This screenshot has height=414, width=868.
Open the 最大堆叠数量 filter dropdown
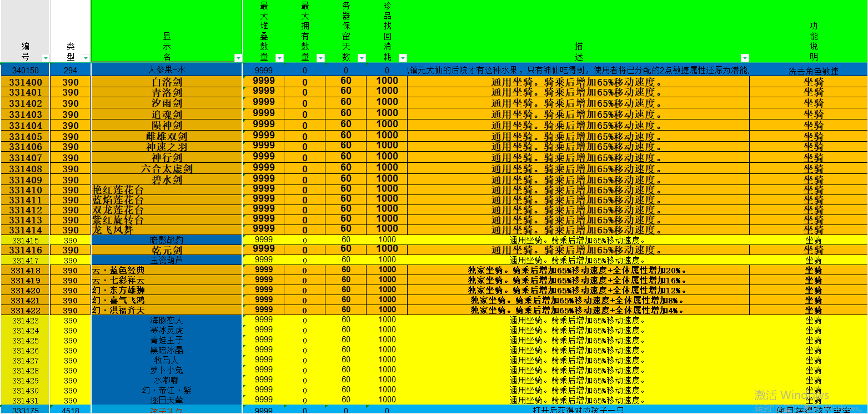[279, 58]
